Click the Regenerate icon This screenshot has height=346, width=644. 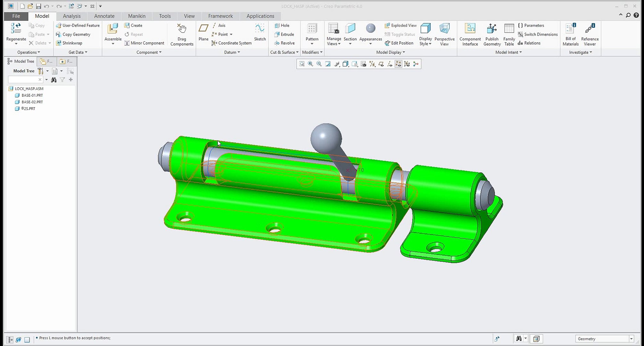point(16,29)
